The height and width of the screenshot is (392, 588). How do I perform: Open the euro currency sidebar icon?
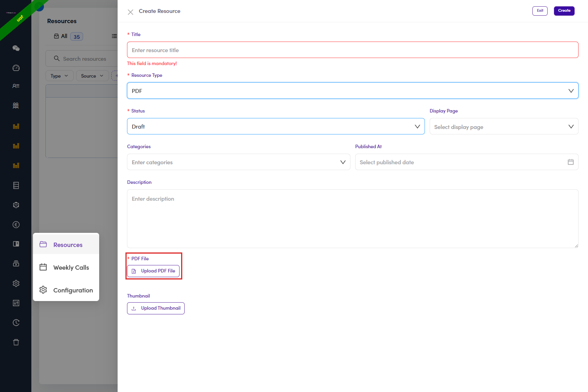click(16, 225)
